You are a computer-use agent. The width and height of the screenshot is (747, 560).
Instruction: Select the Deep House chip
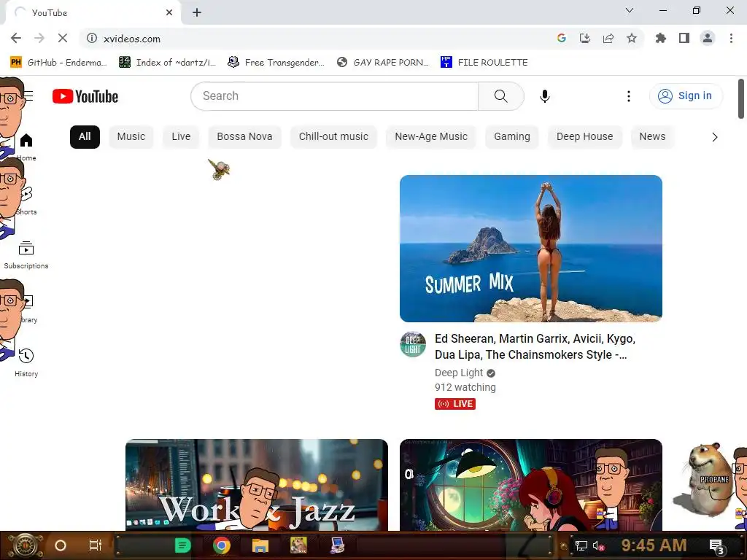[584, 136]
